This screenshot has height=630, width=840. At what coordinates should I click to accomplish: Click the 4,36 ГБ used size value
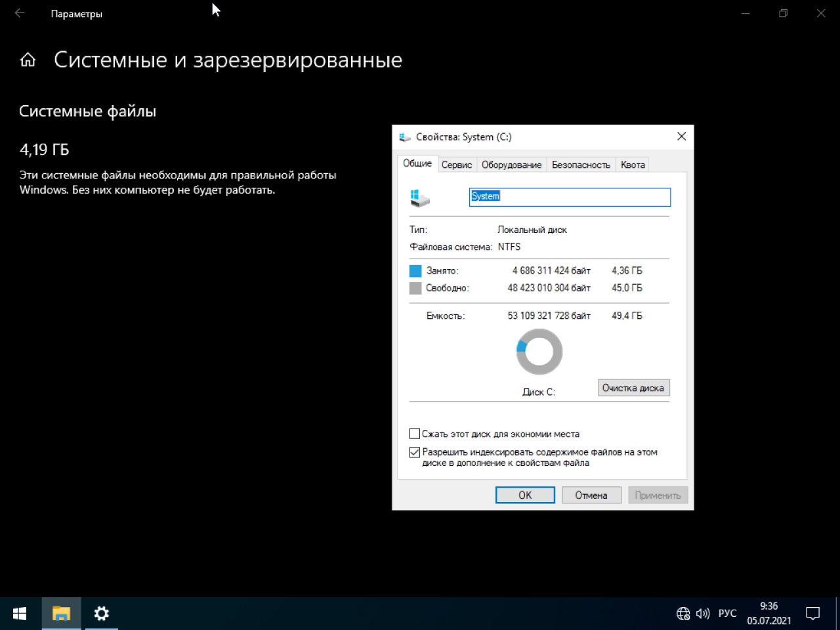click(x=627, y=270)
